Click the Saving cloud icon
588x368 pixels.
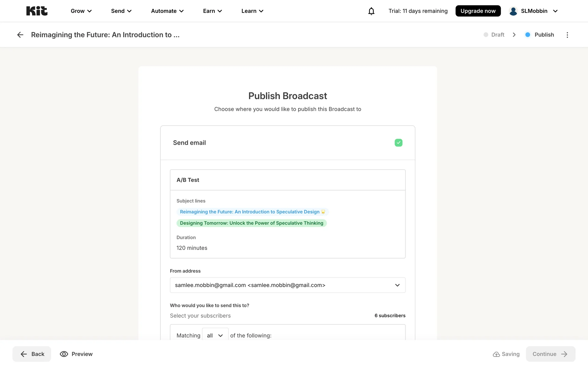click(496, 354)
